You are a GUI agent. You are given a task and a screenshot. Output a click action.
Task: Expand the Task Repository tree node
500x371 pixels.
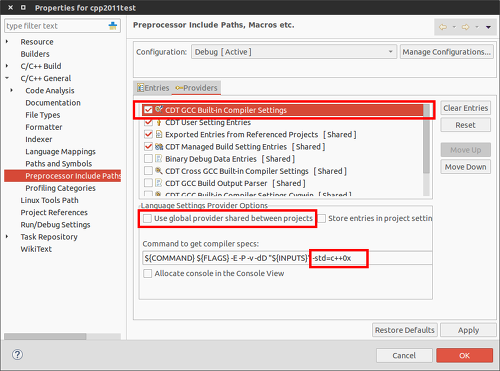tap(7, 237)
